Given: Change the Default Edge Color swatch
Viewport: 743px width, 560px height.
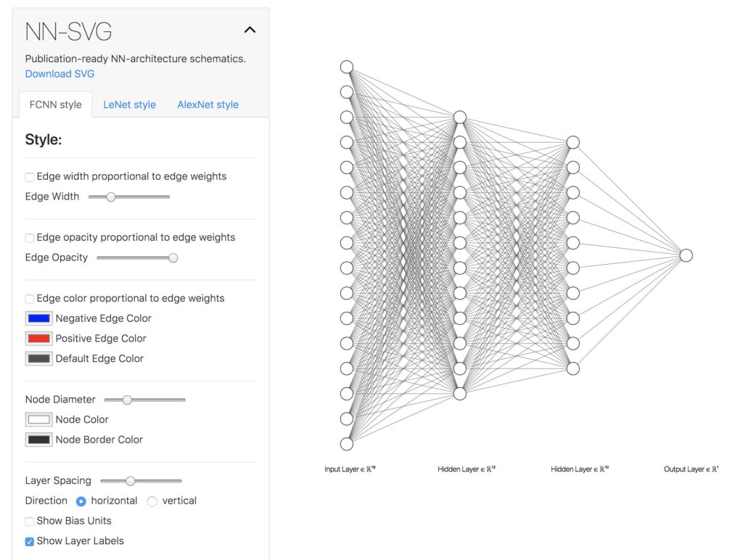Looking at the screenshot, I should point(38,358).
